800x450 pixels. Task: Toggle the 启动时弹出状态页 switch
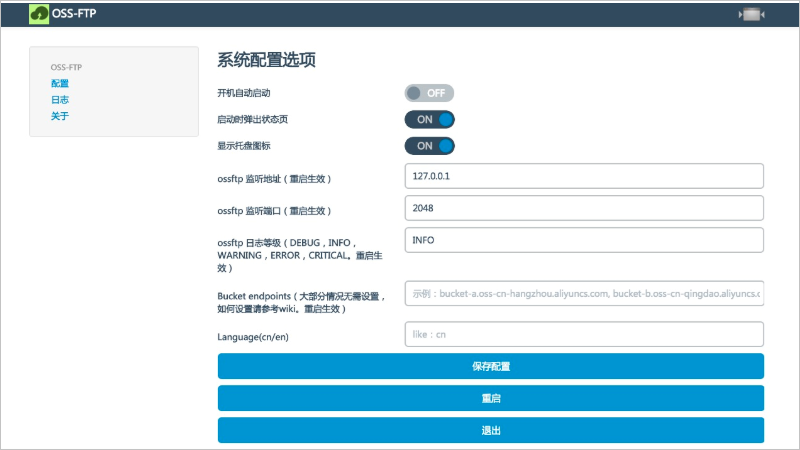click(x=429, y=119)
